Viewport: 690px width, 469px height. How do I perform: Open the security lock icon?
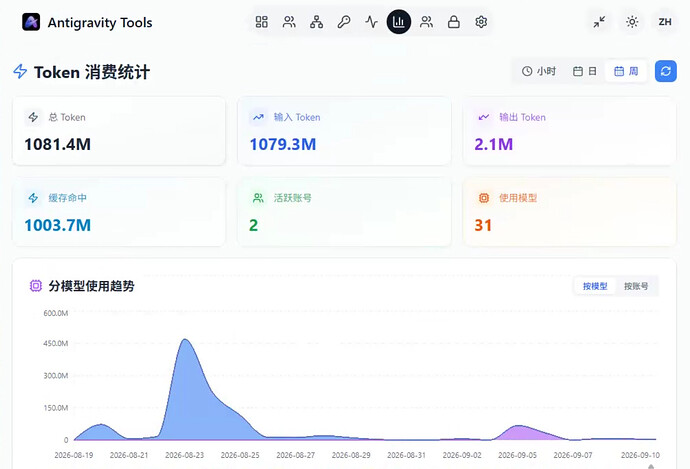pyautogui.click(x=454, y=22)
